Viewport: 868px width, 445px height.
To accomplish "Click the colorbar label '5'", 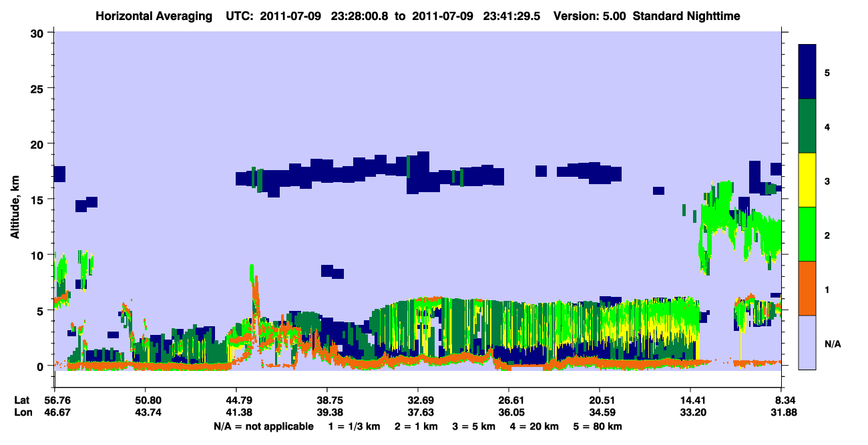I will pyautogui.click(x=827, y=72).
